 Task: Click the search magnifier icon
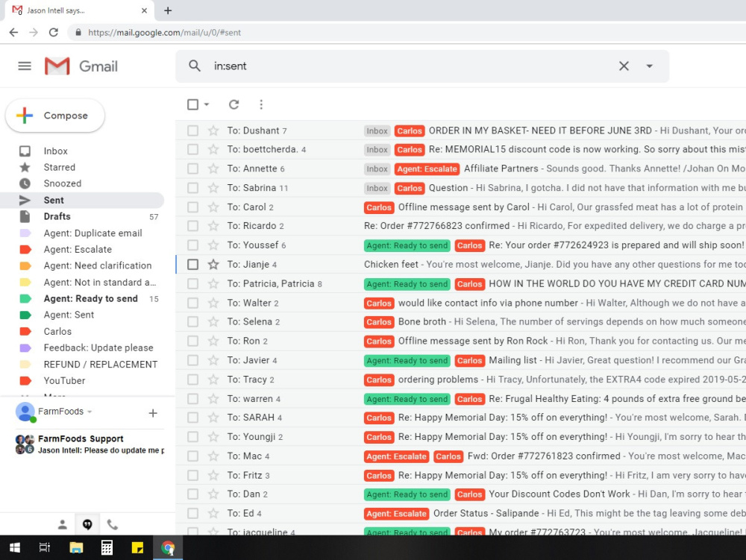tap(195, 66)
